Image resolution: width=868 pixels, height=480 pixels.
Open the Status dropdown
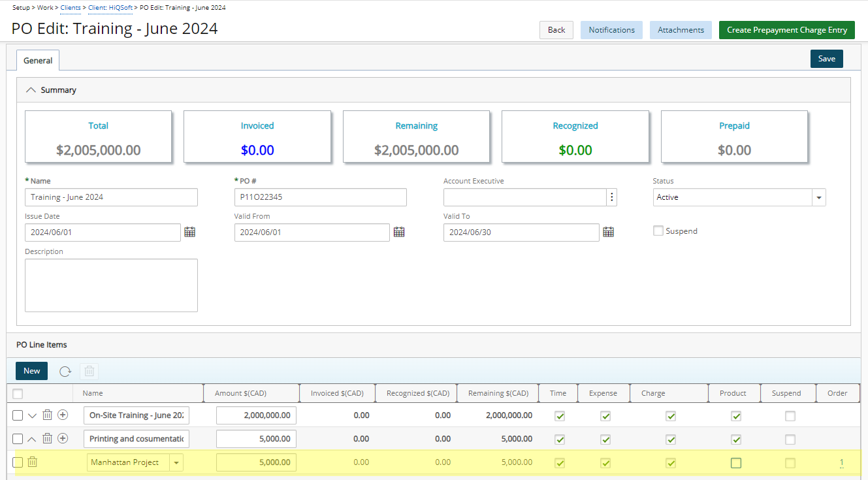[819, 197]
